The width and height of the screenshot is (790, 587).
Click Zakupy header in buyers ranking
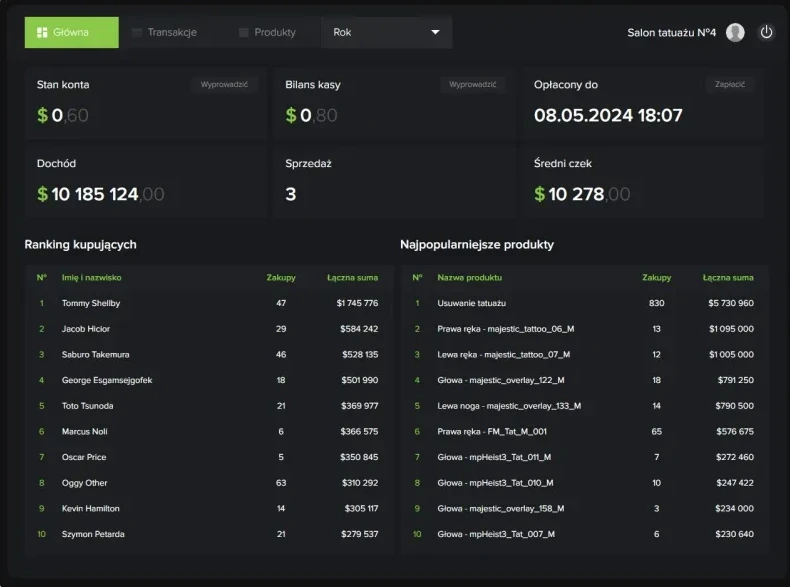(x=280, y=277)
